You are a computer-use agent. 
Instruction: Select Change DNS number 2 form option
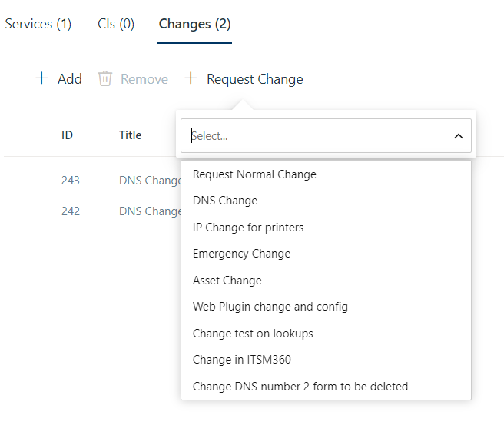click(x=300, y=387)
